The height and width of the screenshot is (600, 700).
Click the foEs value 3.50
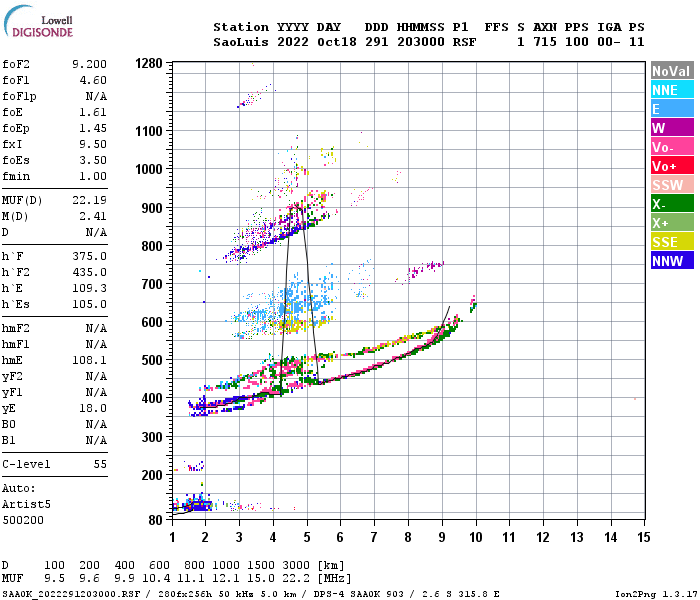click(93, 160)
